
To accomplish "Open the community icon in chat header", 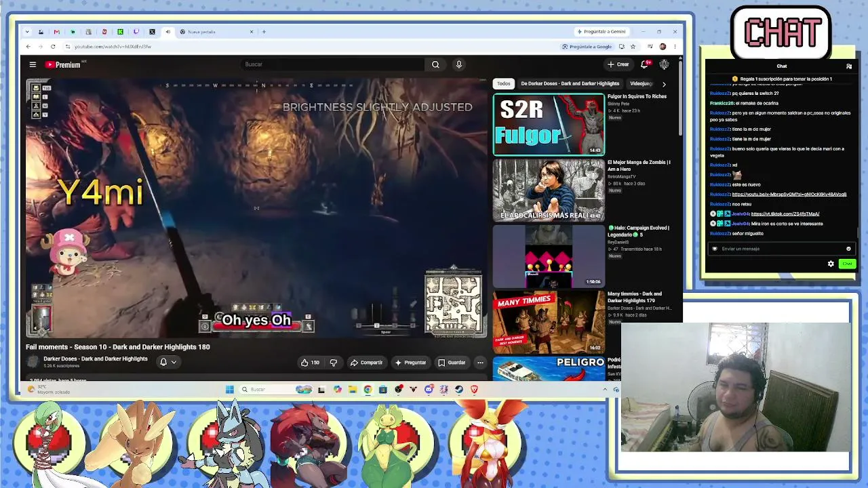I will point(849,66).
